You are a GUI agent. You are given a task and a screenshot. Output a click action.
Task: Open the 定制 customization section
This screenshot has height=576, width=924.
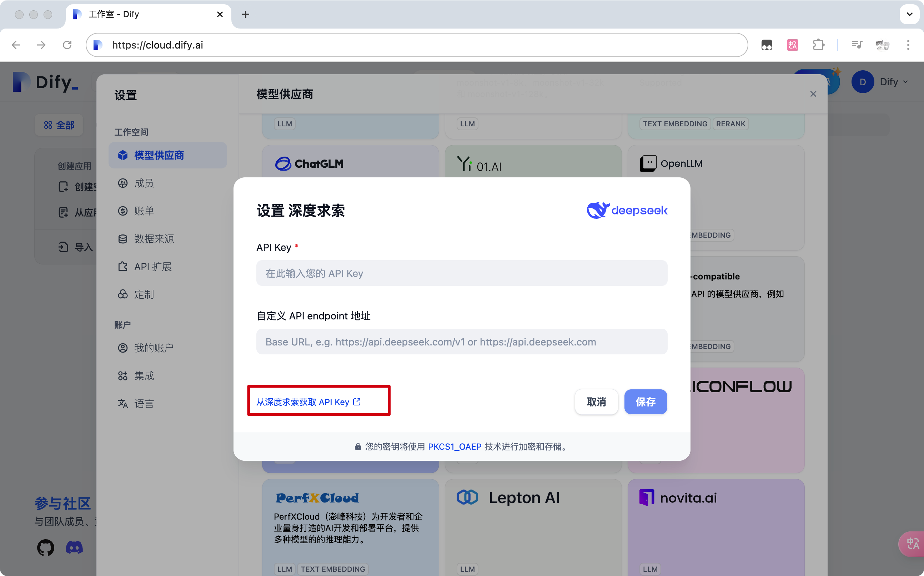pyautogui.click(x=144, y=294)
